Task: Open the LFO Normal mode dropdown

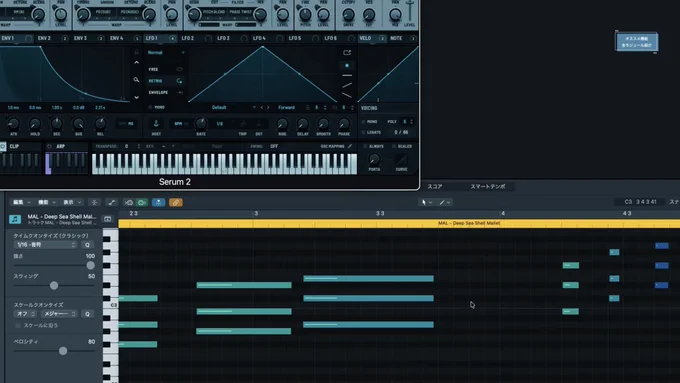Action: [166, 52]
